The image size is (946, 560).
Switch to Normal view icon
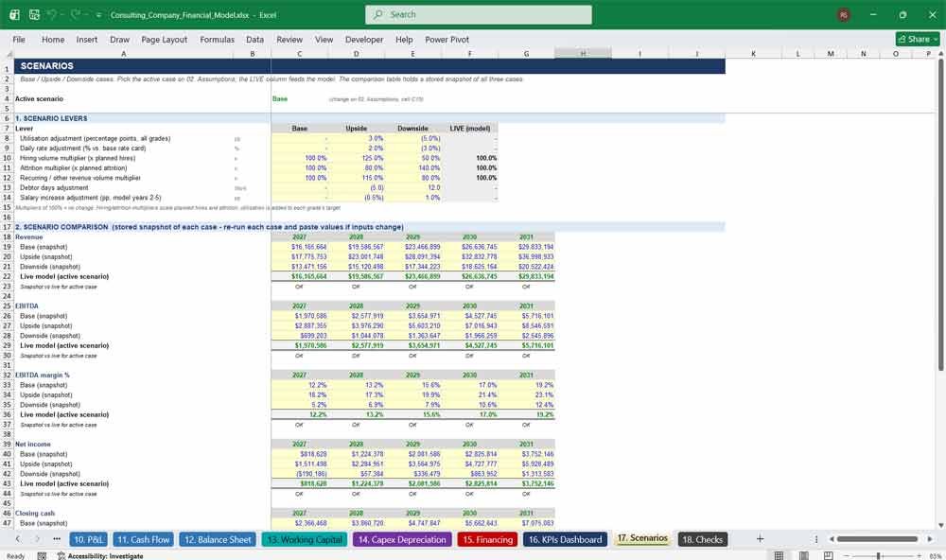pos(779,556)
